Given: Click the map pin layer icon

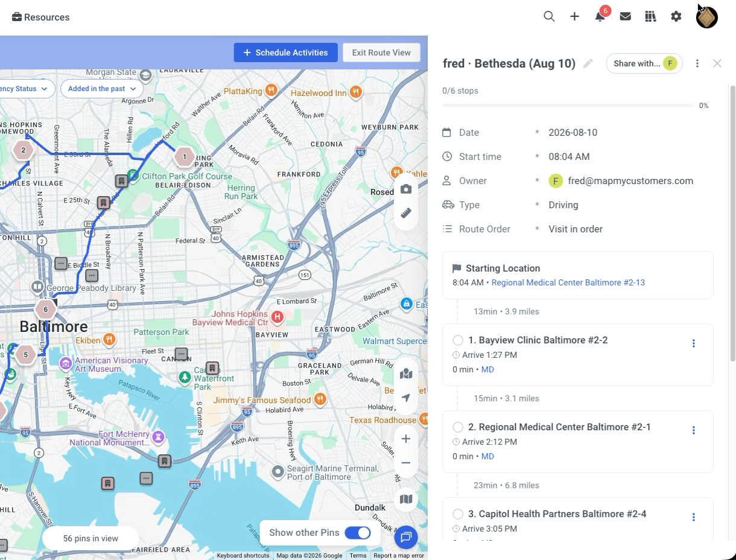Looking at the screenshot, I should tap(406, 374).
